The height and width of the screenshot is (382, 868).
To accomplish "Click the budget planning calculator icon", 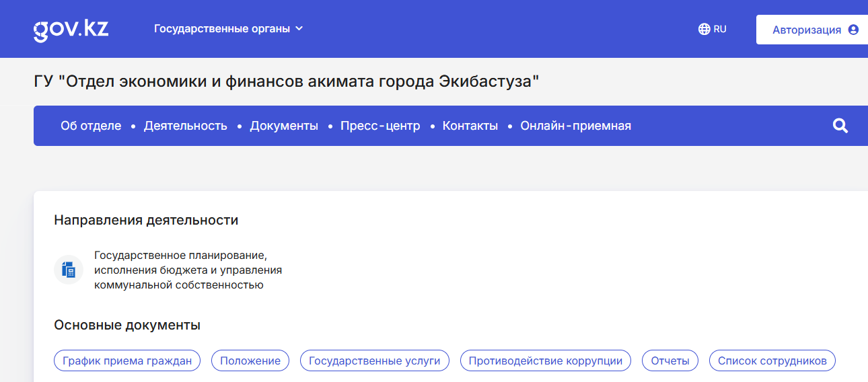I will click(69, 270).
